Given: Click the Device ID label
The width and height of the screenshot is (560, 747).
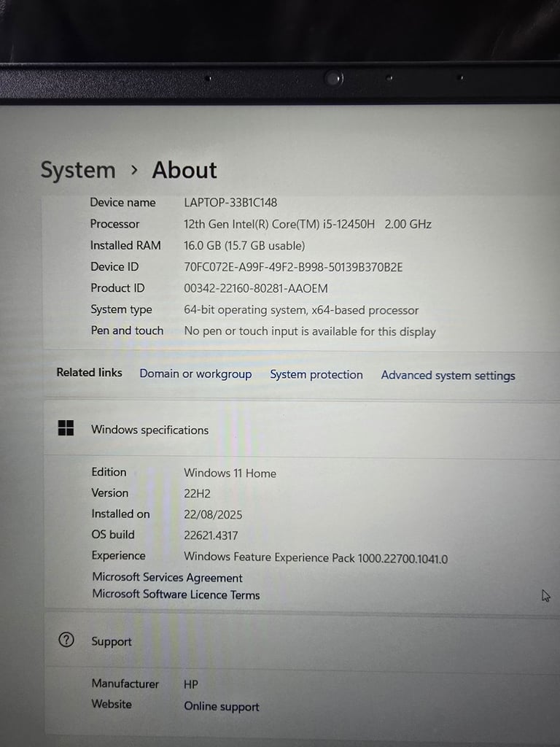Looking at the screenshot, I should coord(114,267).
